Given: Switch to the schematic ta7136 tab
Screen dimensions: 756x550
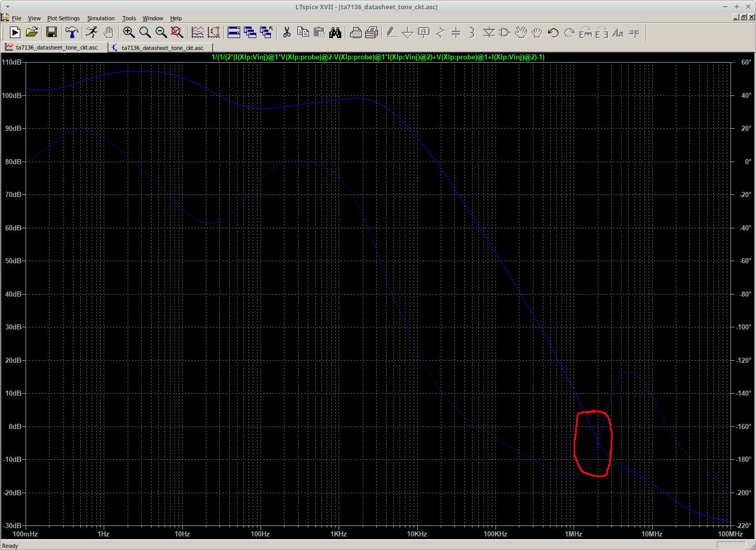Looking at the screenshot, I should pyautogui.click(x=161, y=47).
